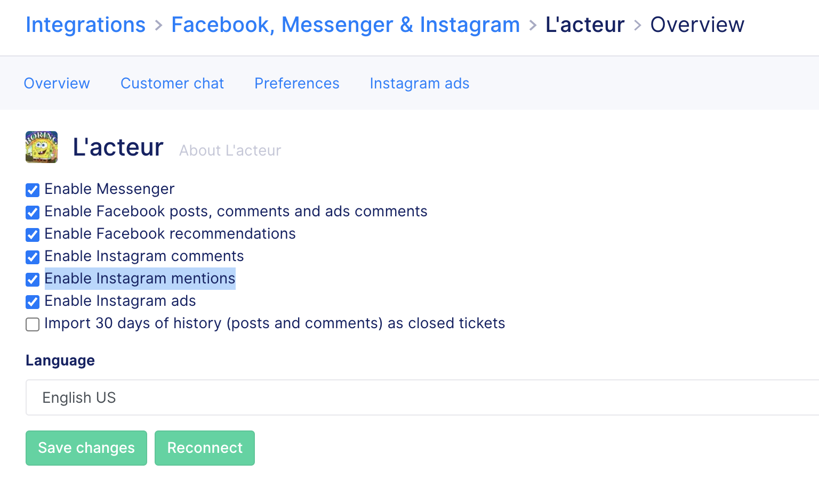The image size is (819, 504).
Task: Uncheck Enable Instagram comments
Action: 33,257
